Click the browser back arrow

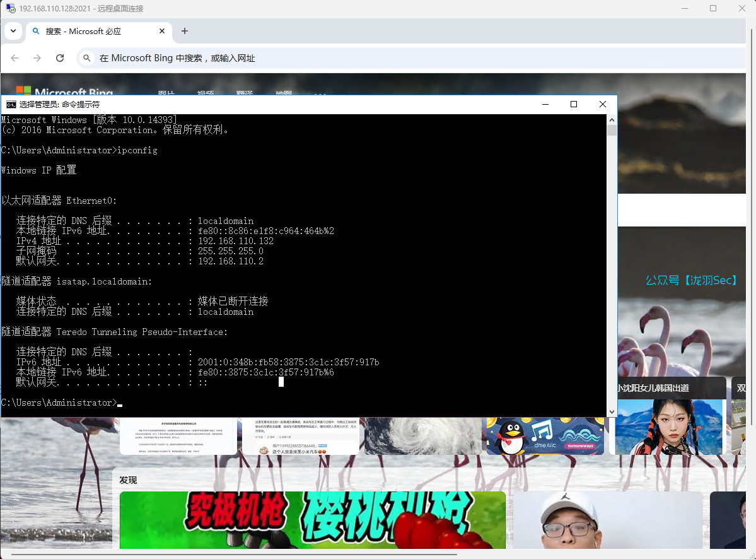pos(15,58)
